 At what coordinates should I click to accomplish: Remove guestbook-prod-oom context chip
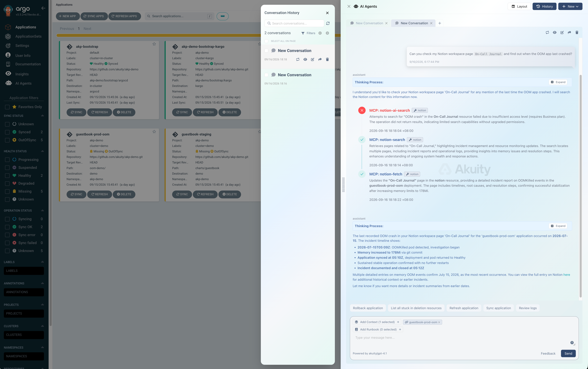pyautogui.click(x=439, y=322)
